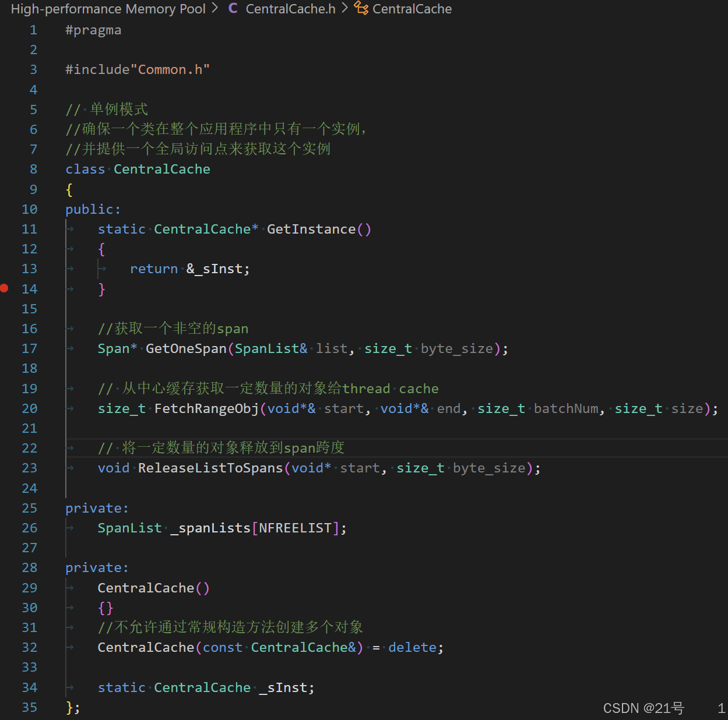
Task: Open the CentralCache.h breadcrumb
Action: click(291, 9)
